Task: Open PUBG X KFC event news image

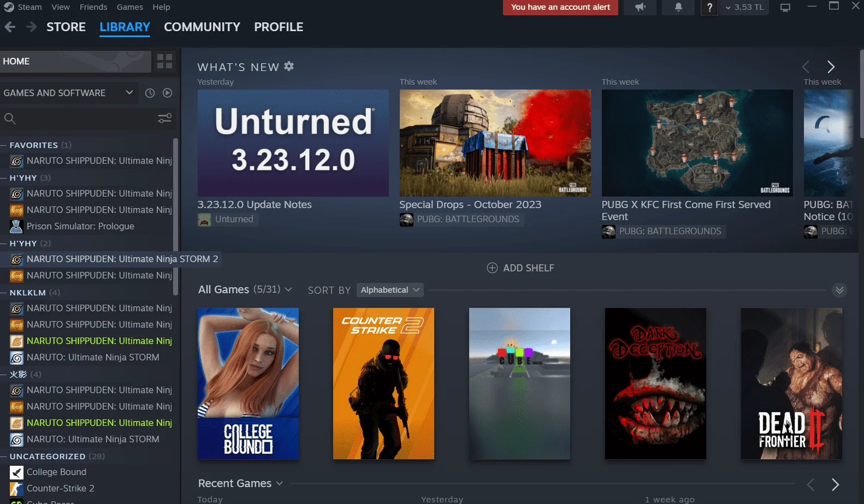Action: pos(697,143)
